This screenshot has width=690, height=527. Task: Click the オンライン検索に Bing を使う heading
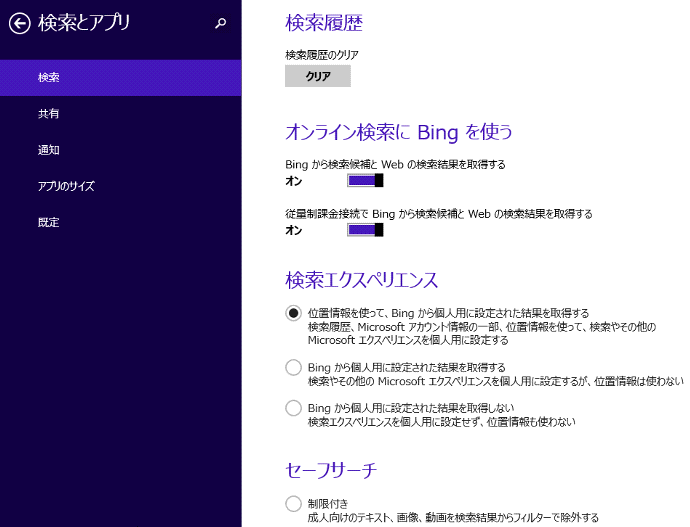[x=399, y=132]
